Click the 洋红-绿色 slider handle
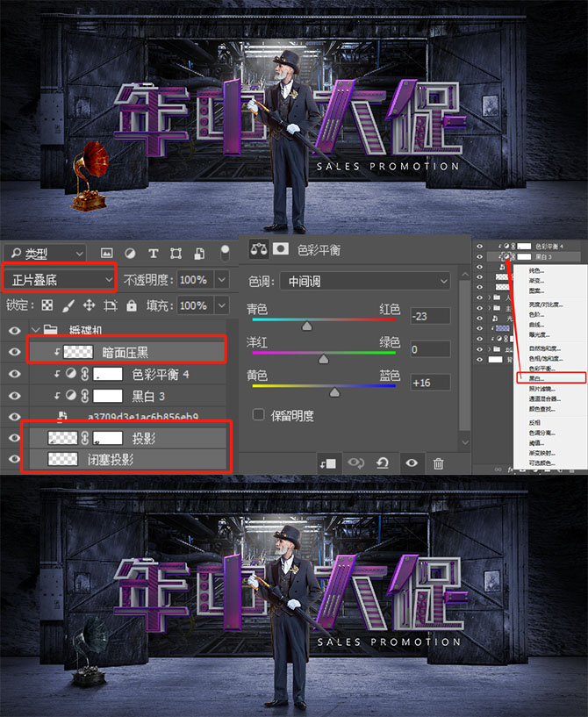588x717 pixels. coord(323,359)
